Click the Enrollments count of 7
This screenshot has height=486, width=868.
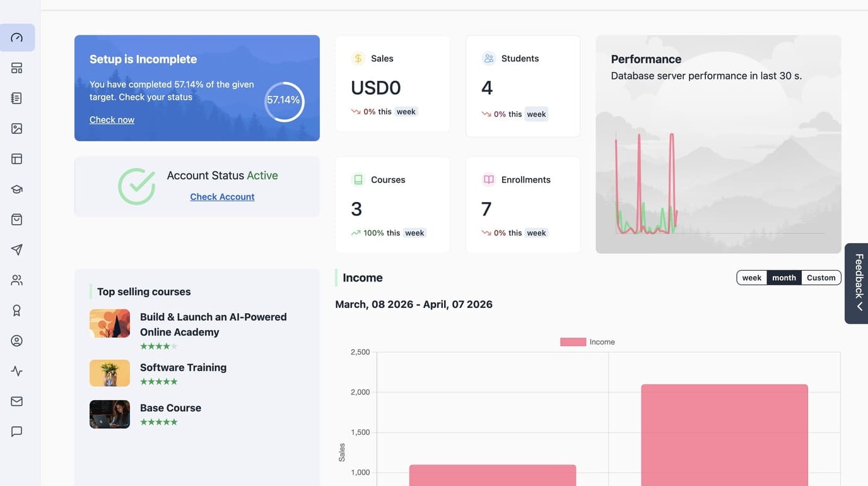coord(486,209)
